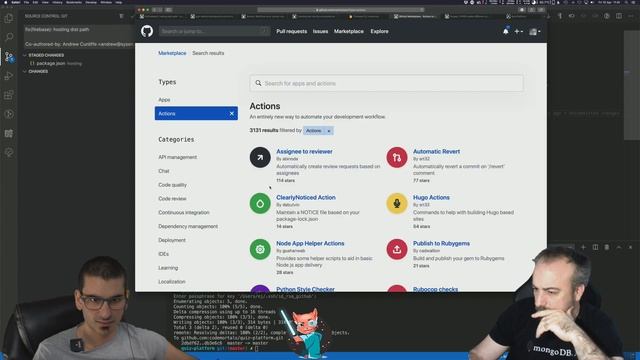Select the Code quality category
The height and width of the screenshot is (360, 640).
tap(172, 185)
